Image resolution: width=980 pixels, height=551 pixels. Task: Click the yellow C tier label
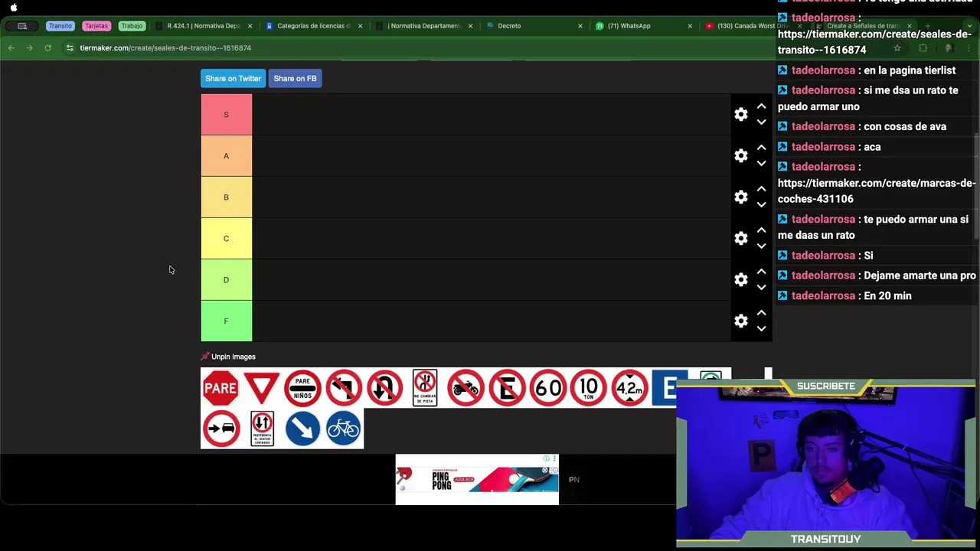coord(226,238)
